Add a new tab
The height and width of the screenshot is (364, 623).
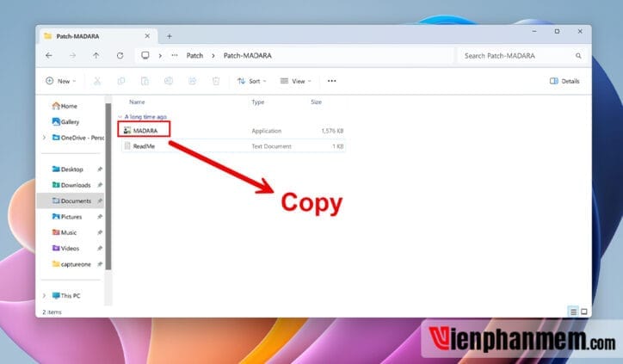click(170, 36)
